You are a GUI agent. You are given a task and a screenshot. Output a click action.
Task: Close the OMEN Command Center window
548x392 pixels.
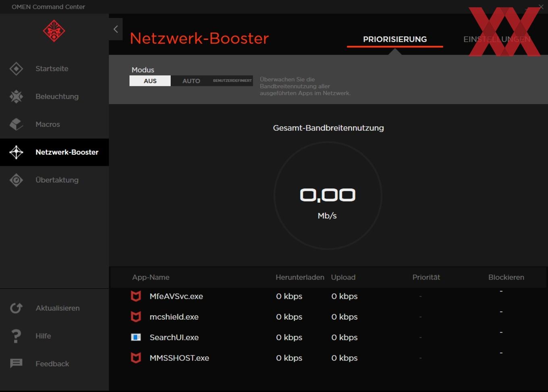pyautogui.click(x=541, y=6)
